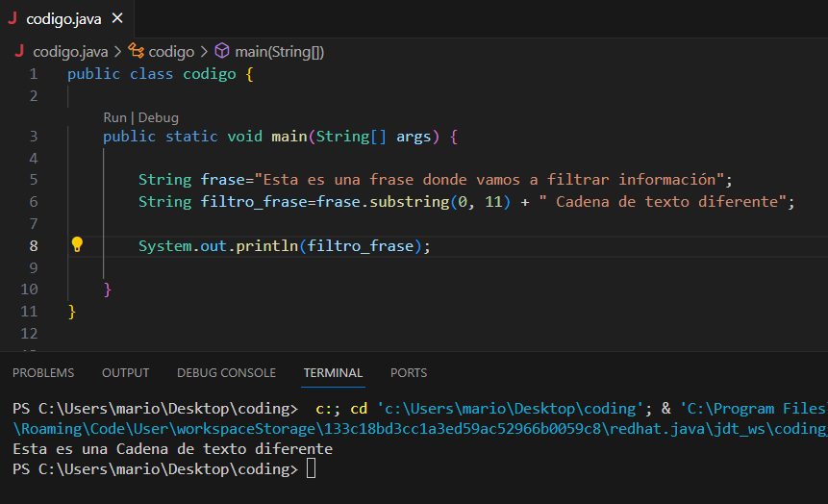Click the Run CodeLens above main
The width and height of the screenshot is (828, 504).
pyautogui.click(x=114, y=117)
